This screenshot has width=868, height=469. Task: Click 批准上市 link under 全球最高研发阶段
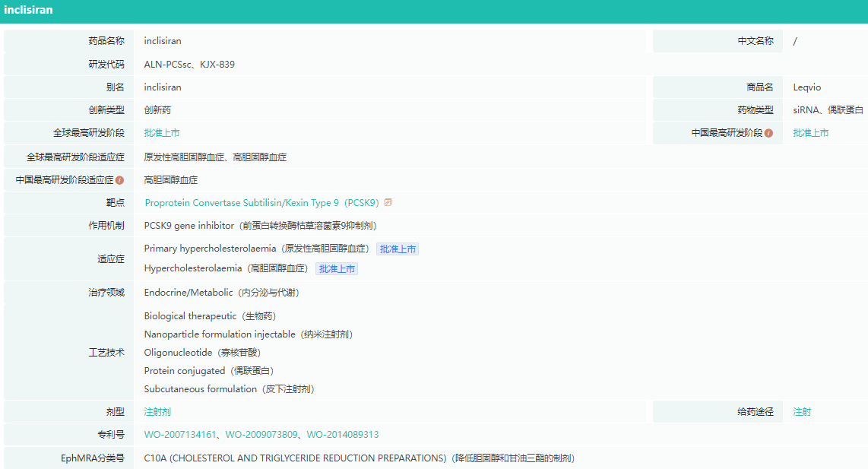click(x=162, y=133)
